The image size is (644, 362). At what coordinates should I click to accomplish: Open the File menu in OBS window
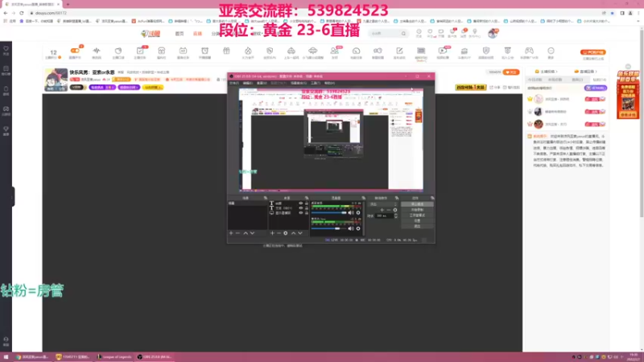(234, 84)
